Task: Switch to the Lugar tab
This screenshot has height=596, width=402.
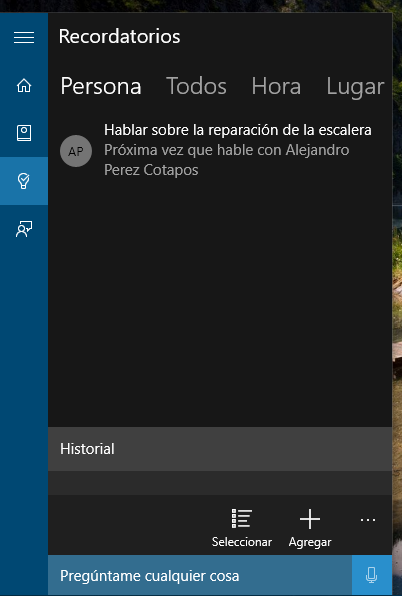Action: coord(355,87)
